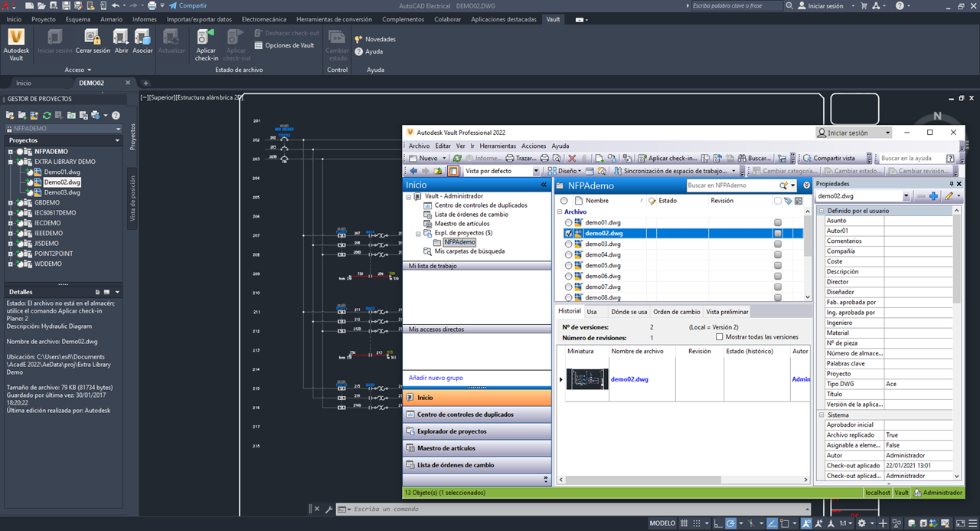Open the Vault Herramientas menu
980x531 pixels.
coord(498,146)
